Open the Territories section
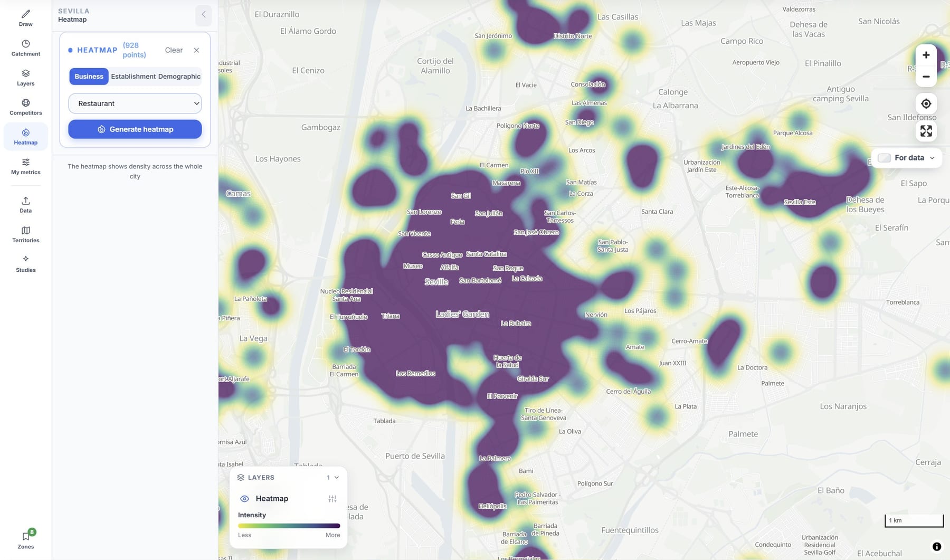This screenshot has height=560, width=950. pos(25,234)
